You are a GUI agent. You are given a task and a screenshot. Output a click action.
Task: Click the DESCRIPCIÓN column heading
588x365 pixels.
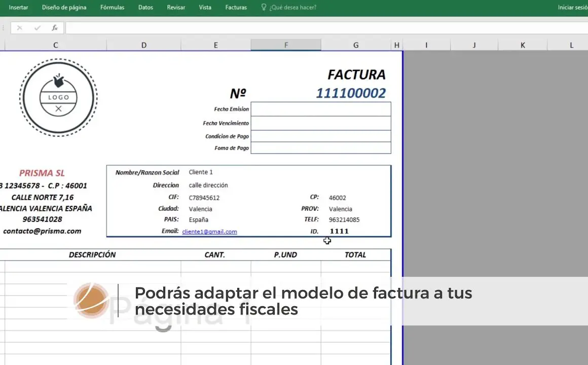92,254
